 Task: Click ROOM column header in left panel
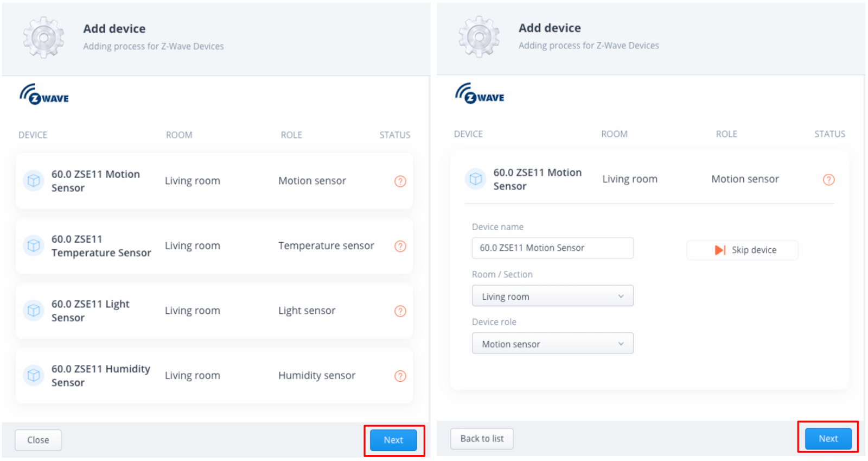click(x=179, y=135)
